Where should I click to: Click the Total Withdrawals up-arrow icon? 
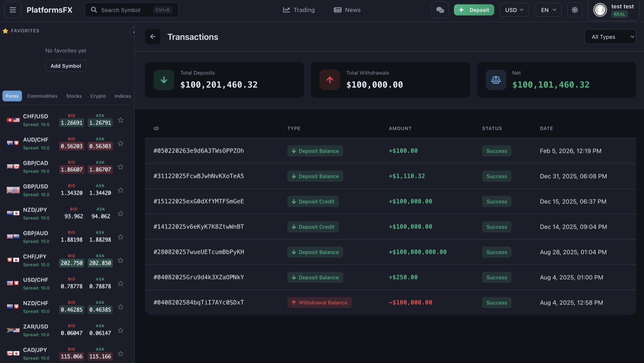point(330,80)
